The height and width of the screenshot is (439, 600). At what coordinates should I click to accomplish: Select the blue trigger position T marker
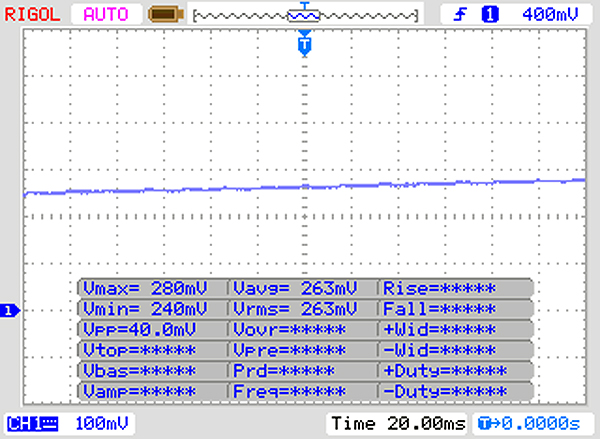click(x=305, y=44)
